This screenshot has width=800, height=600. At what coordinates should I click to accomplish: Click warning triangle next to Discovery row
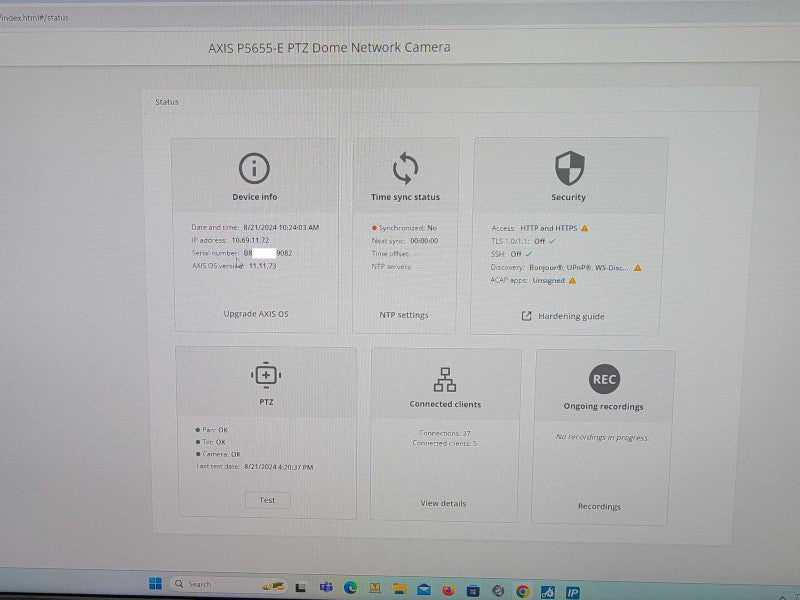638,267
